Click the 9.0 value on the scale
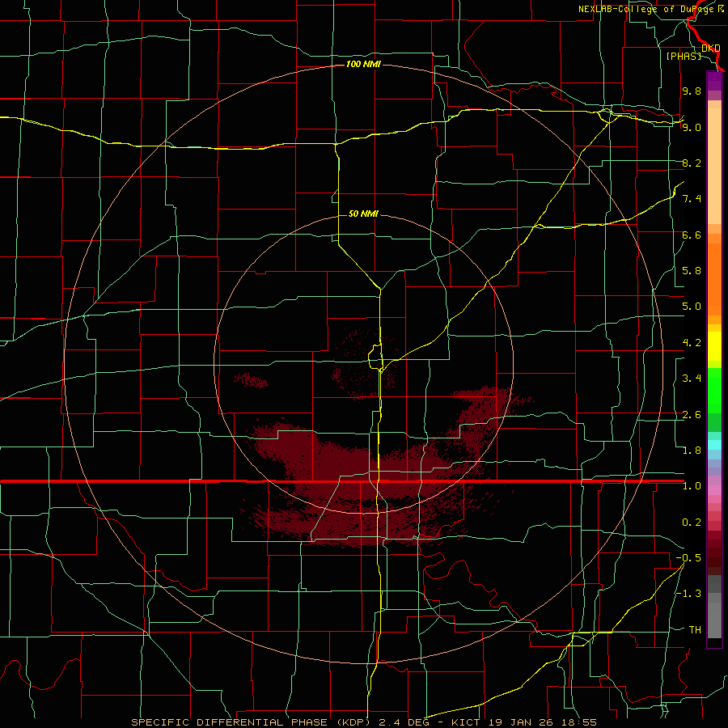The image size is (728, 728). point(692,127)
